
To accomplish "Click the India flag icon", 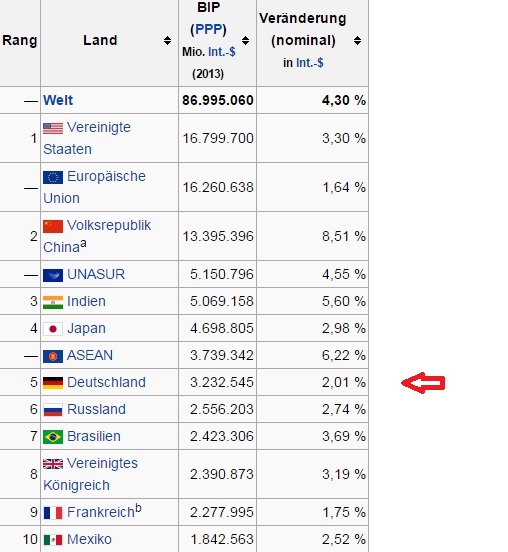I will coord(53,302).
